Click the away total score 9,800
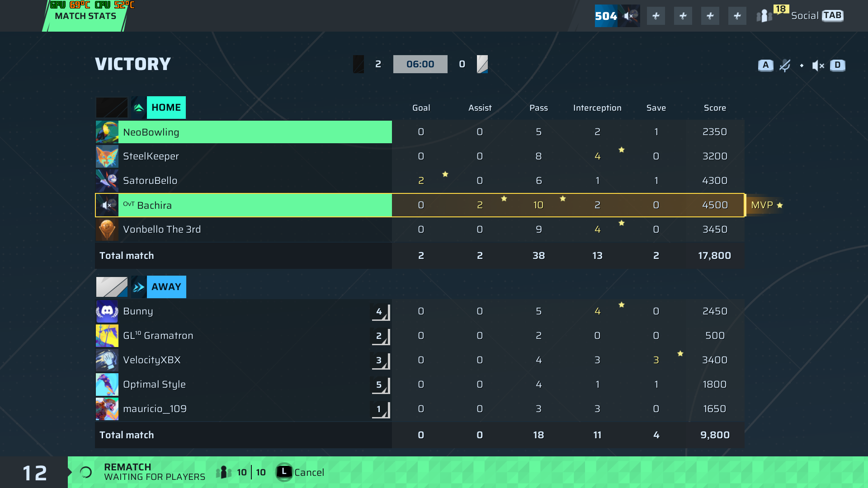 715,435
